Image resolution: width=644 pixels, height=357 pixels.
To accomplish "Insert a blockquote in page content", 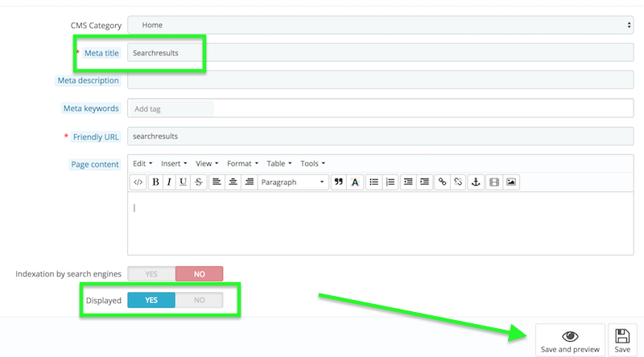I will coord(339,183).
